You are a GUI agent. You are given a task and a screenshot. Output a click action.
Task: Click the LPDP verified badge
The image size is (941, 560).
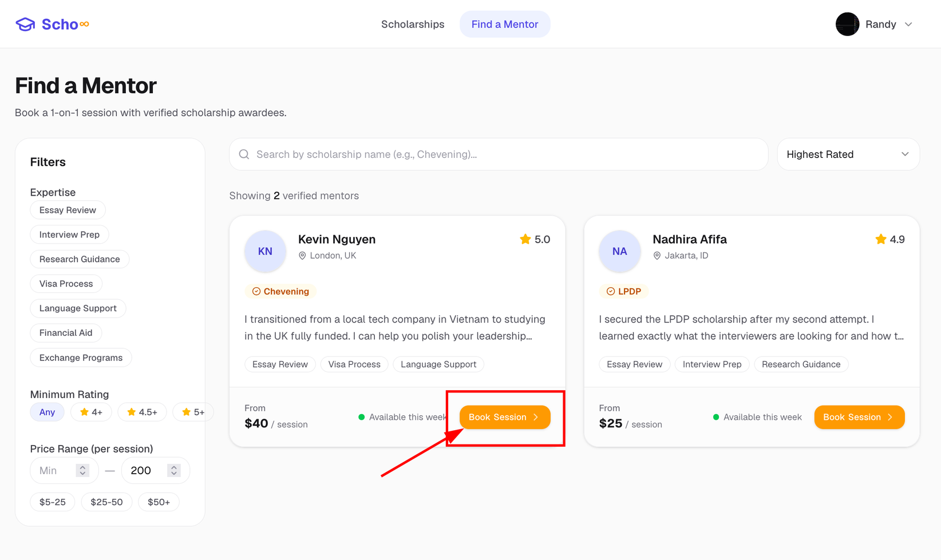click(623, 291)
